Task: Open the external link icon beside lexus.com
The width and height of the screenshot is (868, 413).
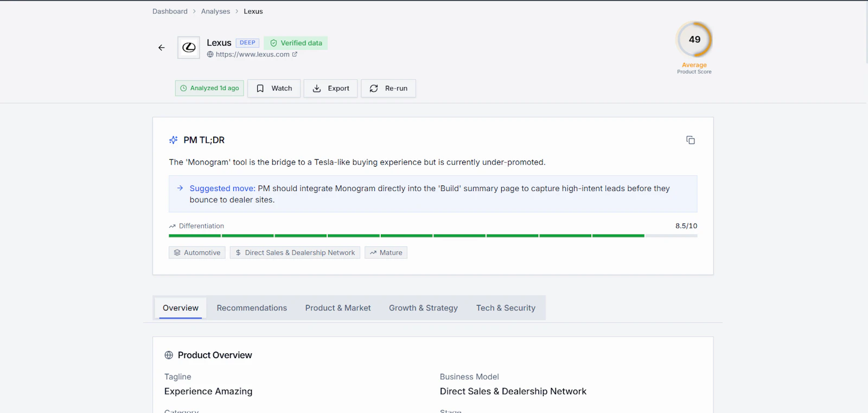Action: [x=295, y=54]
